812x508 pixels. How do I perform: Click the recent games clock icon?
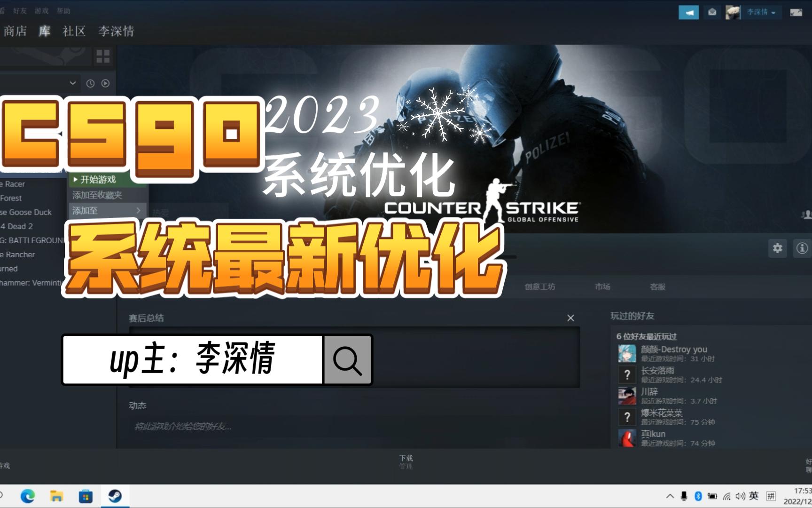coord(89,83)
